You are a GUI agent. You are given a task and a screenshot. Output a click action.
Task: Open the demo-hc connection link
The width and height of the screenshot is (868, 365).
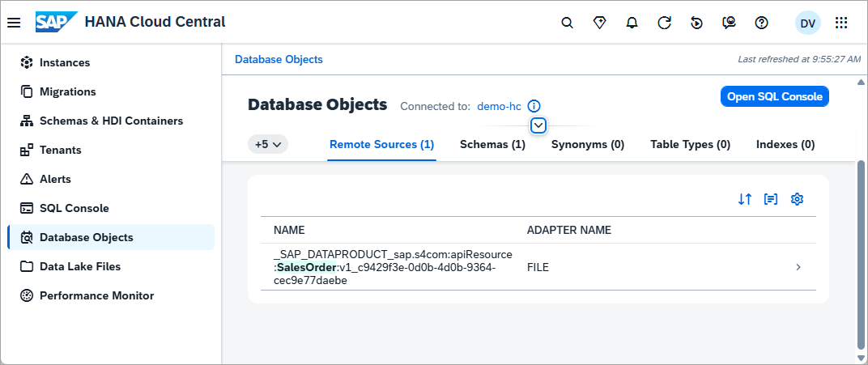pos(500,106)
